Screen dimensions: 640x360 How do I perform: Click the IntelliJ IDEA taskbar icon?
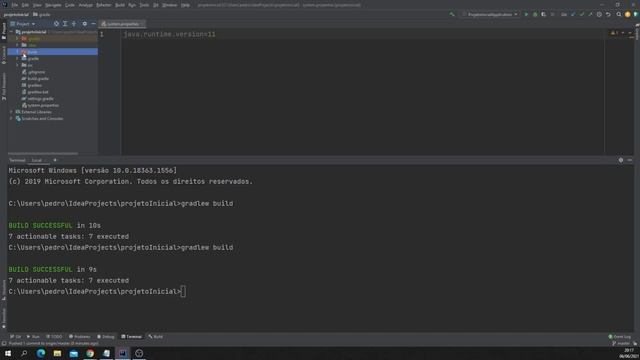pyautogui.click(x=122, y=353)
